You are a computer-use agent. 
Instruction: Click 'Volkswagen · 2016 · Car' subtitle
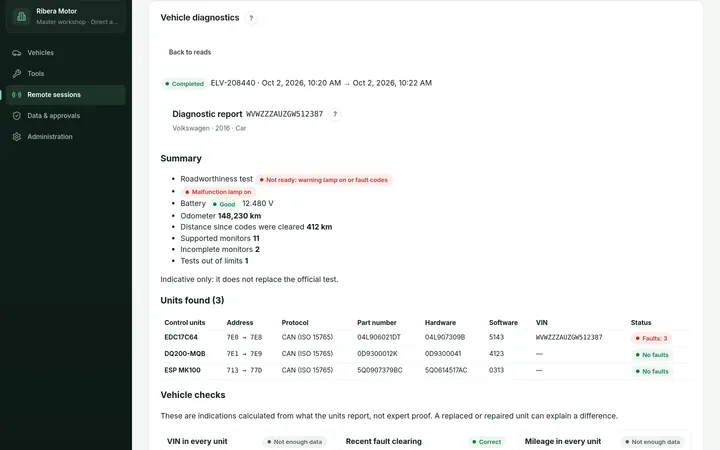tap(209, 128)
